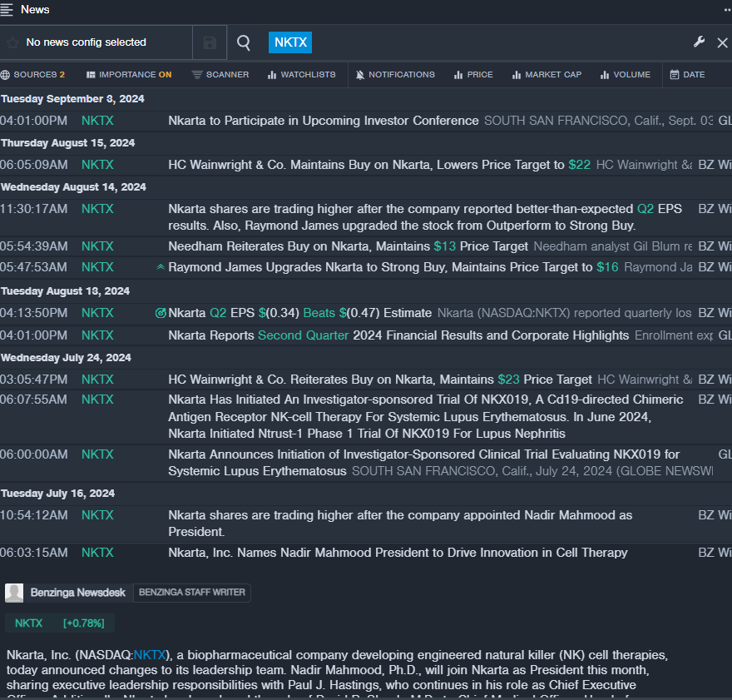732x700 pixels.
Task: Close the news search bar
Action: pos(722,42)
